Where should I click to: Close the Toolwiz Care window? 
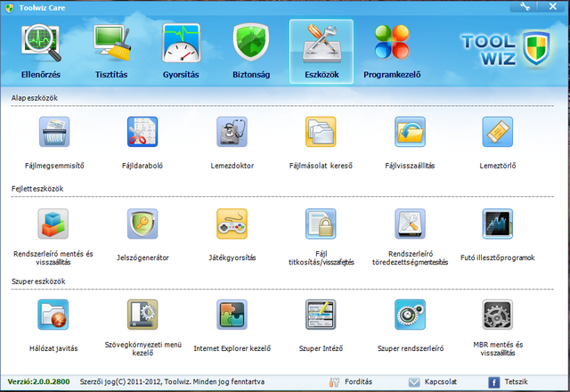tap(553, 6)
